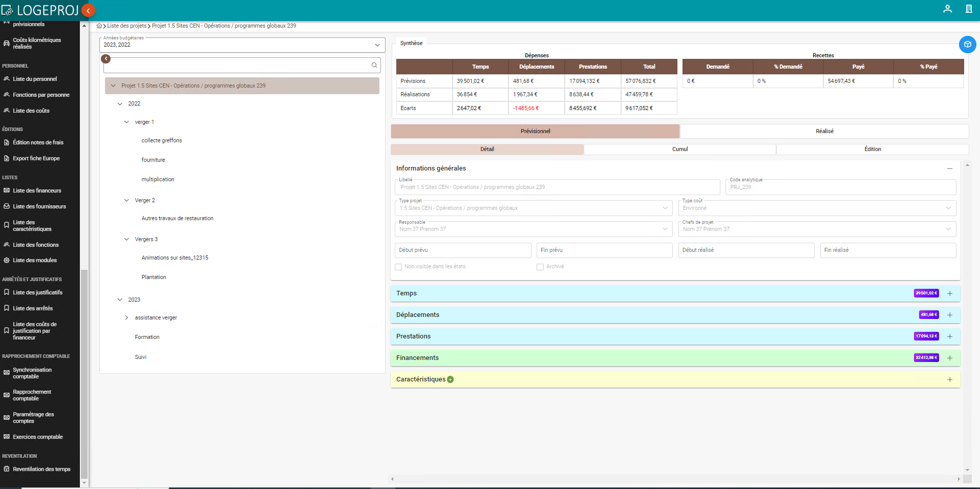This screenshot has width=980, height=489.
Task: Click the user account icon
Action: tap(947, 9)
